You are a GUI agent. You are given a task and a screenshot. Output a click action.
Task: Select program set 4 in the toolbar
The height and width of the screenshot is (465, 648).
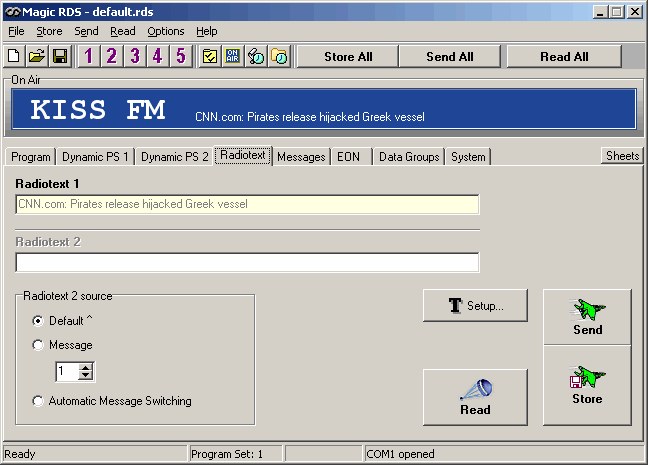[x=157, y=56]
